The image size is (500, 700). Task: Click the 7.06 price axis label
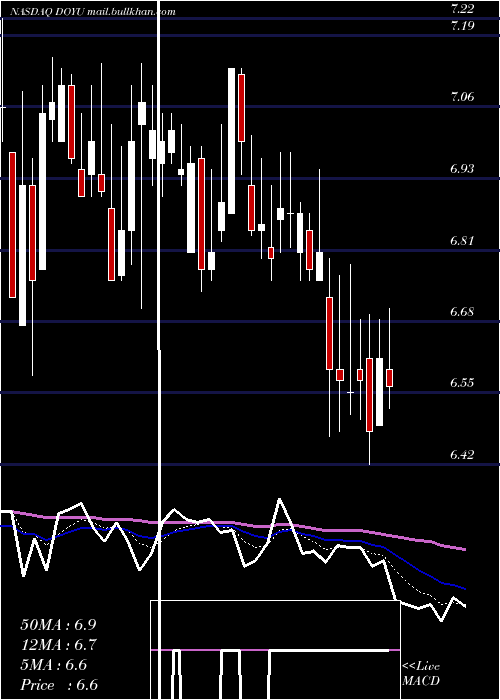[462, 96]
